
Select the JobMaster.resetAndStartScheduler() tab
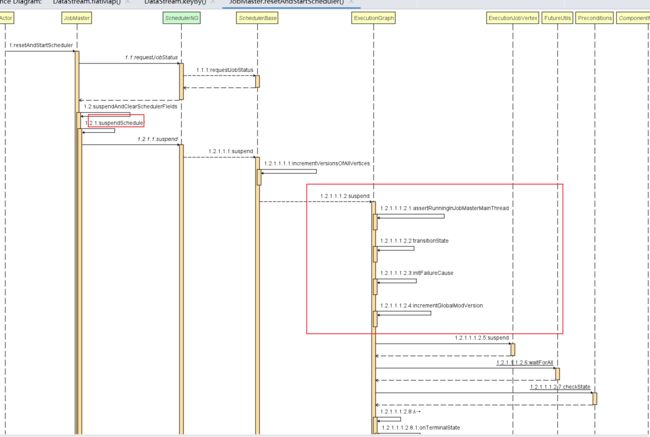(x=287, y=2)
